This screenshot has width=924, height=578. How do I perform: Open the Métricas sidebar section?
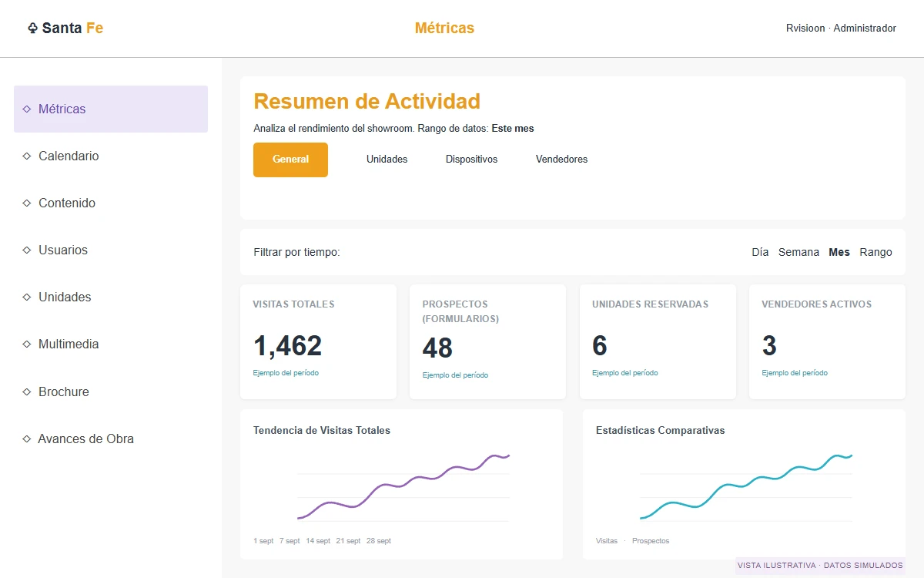(x=111, y=109)
